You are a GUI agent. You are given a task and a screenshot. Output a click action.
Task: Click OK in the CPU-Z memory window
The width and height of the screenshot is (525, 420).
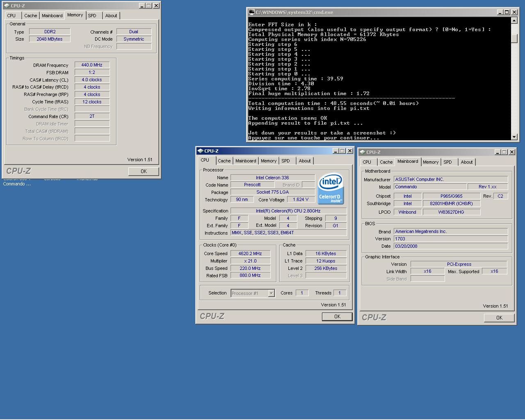click(144, 171)
